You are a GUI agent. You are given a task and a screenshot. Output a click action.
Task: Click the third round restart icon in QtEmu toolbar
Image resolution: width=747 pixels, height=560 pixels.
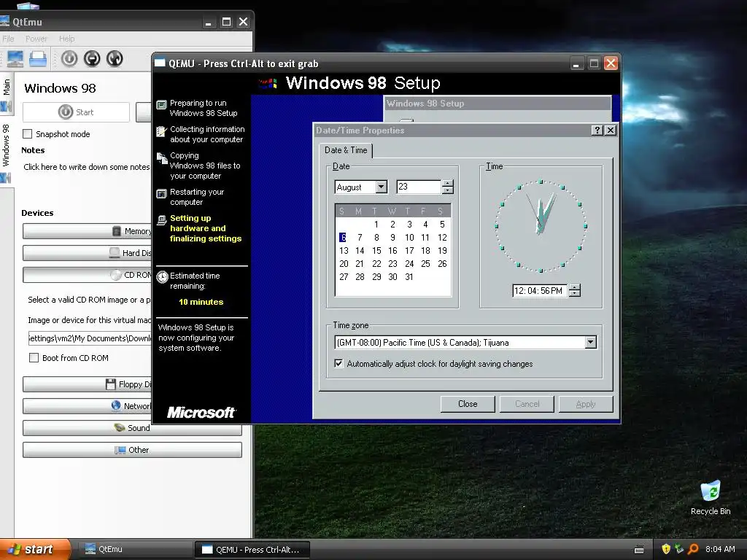[x=115, y=58]
